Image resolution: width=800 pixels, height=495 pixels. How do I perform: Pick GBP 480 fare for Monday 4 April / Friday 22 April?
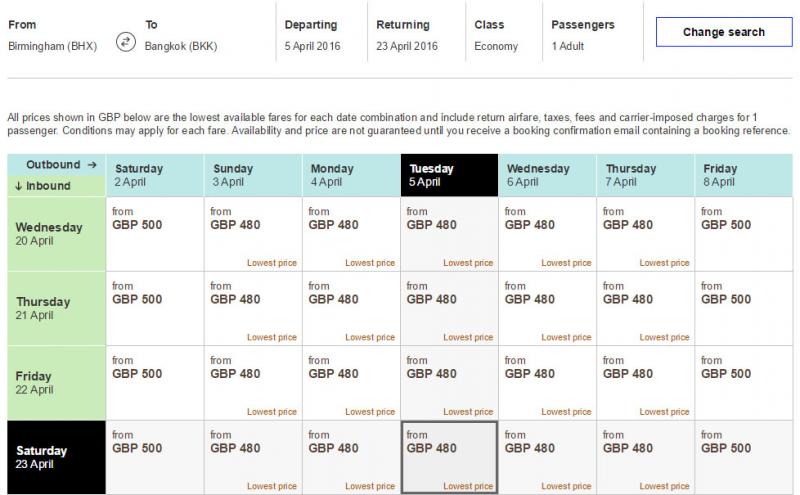pyautogui.click(x=352, y=383)
